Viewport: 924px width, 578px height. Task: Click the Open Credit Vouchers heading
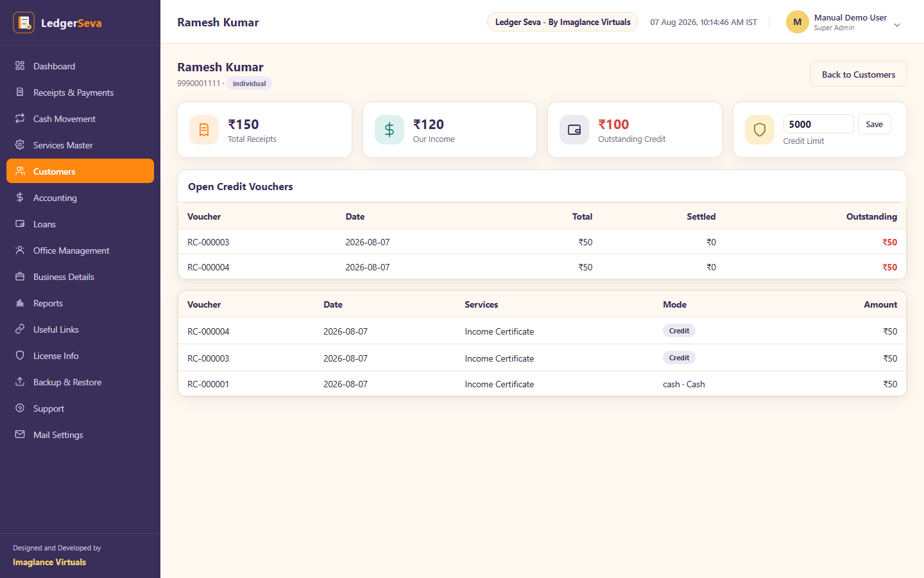(x=240, y=186)
